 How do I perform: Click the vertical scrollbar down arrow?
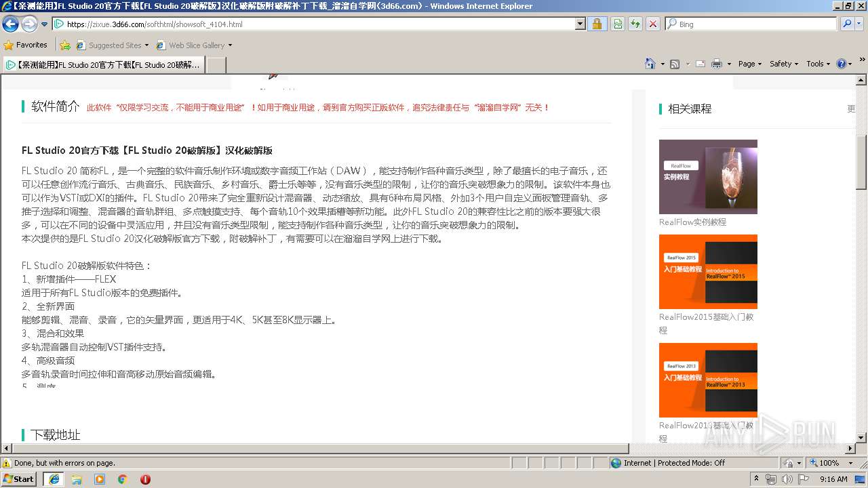coord(861,437)
